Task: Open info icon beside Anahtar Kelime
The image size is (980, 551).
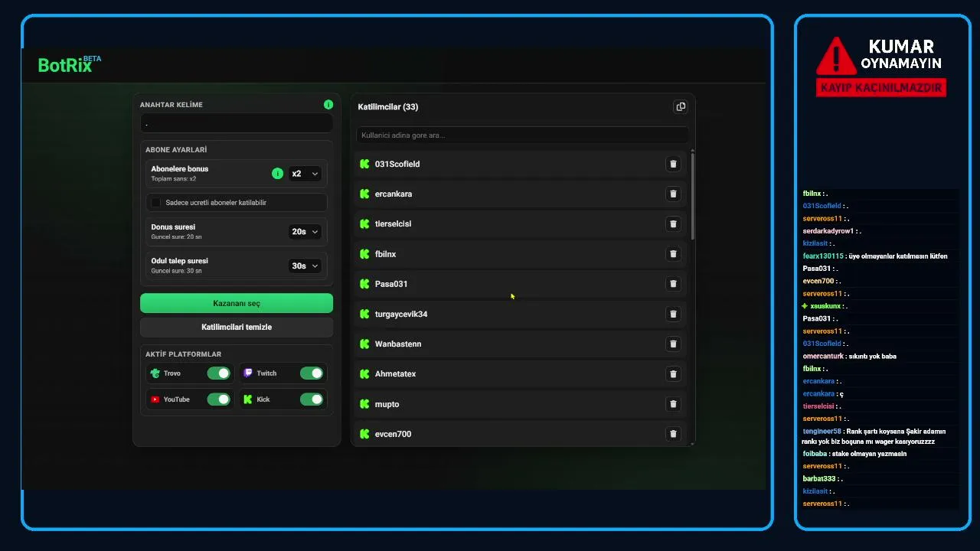Action: pos(328,104)
